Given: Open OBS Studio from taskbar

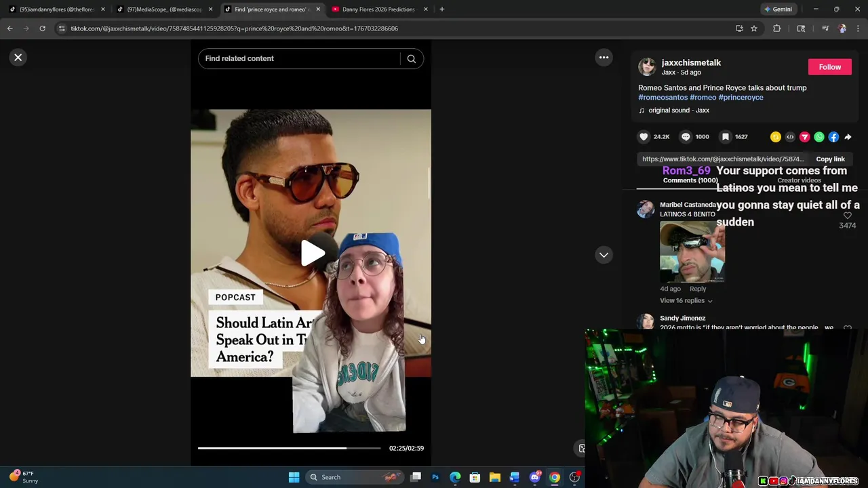Looking at the screenshot, I should (x=574, y=477).
